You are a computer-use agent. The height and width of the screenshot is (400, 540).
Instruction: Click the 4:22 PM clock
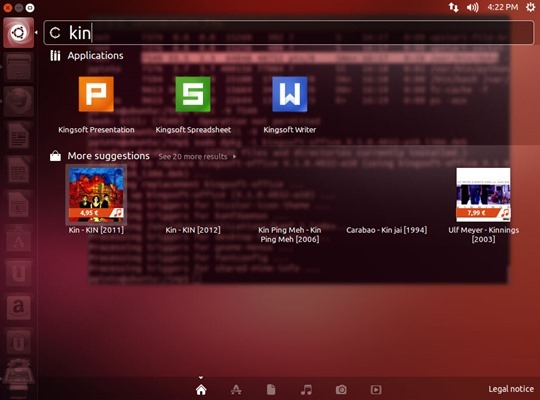point(502,7)
